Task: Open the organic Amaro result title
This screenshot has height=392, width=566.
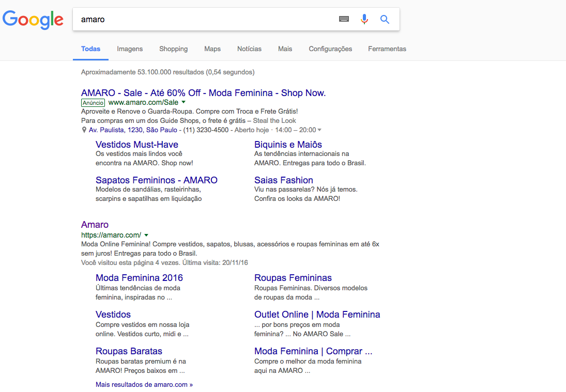Action: [95, 224]
